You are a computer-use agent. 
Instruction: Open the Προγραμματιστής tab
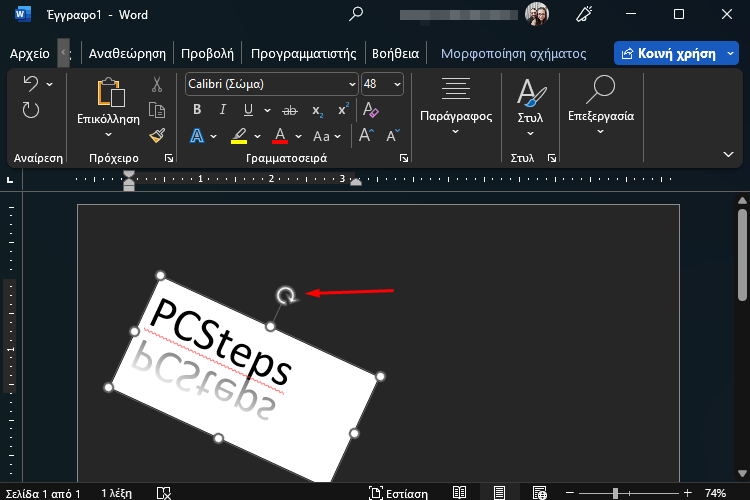(303, 54)
